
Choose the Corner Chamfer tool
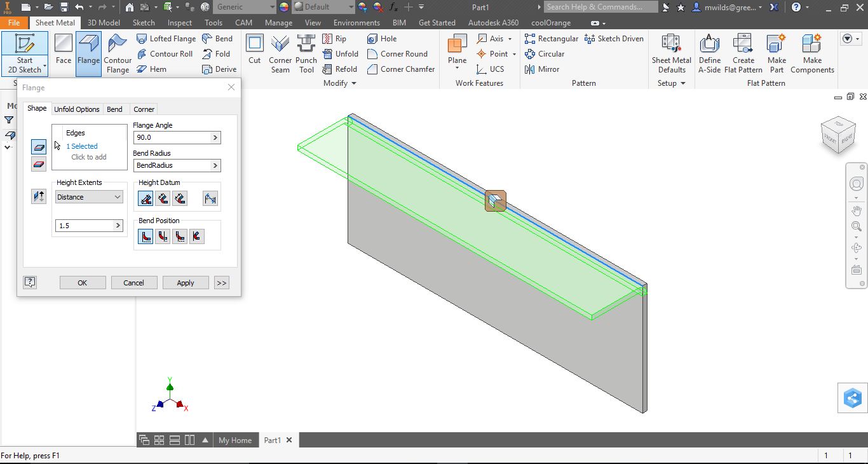click(401, 69)
